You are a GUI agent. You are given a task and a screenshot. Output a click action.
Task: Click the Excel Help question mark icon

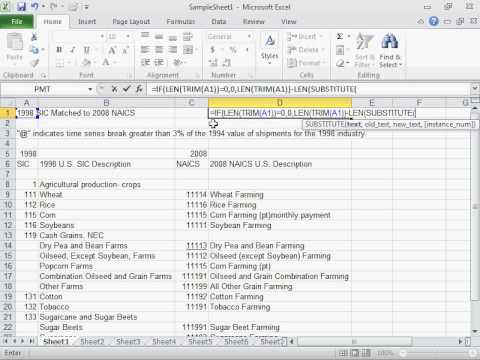434,21
